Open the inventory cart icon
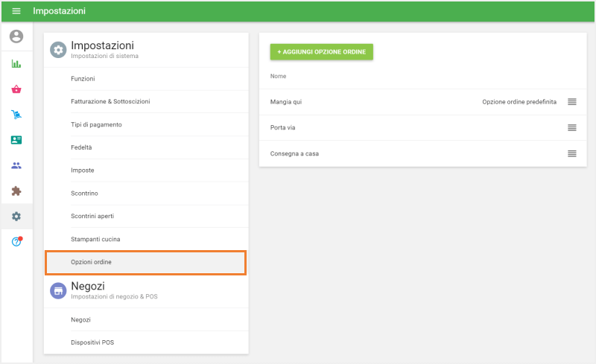The image size is (596, 364). pyautogui.click(x=16, y=115)
